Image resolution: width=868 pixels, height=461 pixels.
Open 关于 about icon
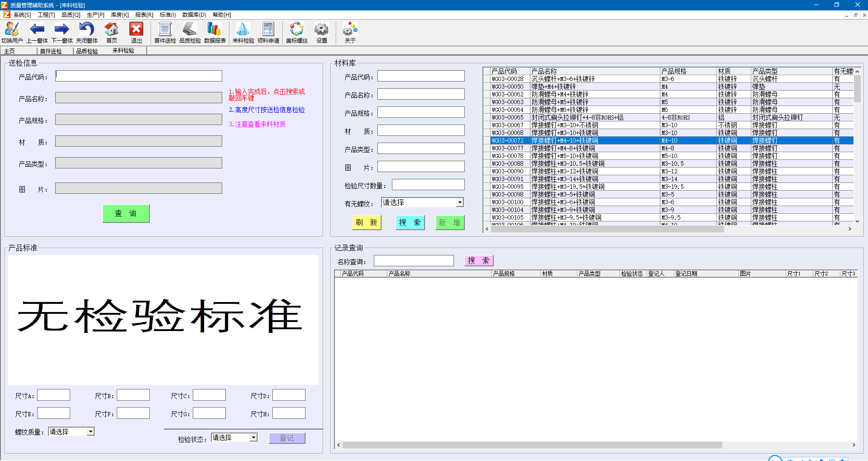[350, 33]
